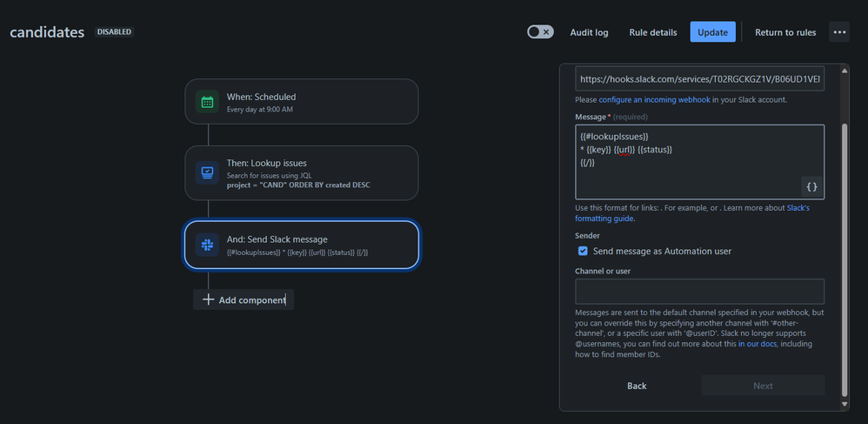Open the configure an incoming webhook link
The image size is (868, 424).
click(x=654, y=100)
